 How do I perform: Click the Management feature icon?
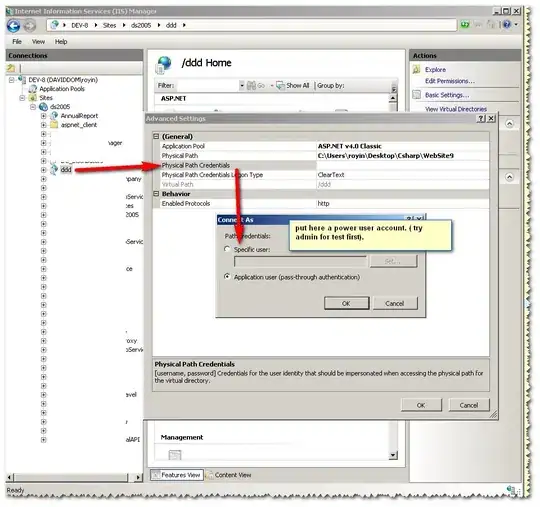point(175,455)
